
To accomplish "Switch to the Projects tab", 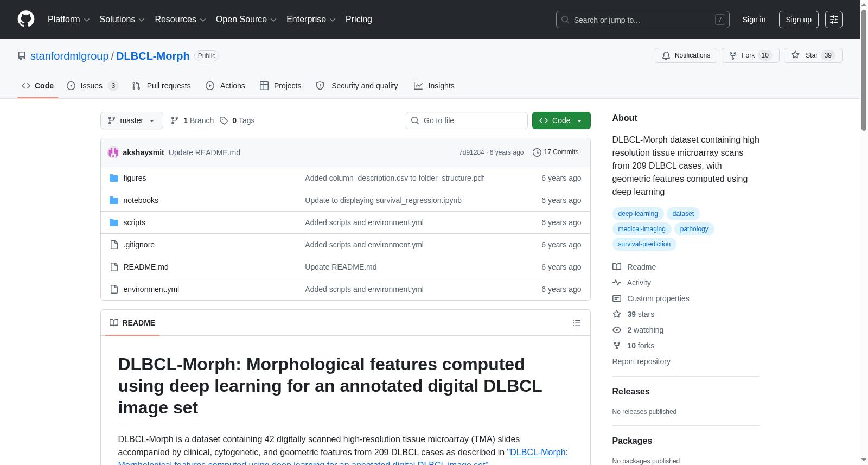I will click(280, 86).
